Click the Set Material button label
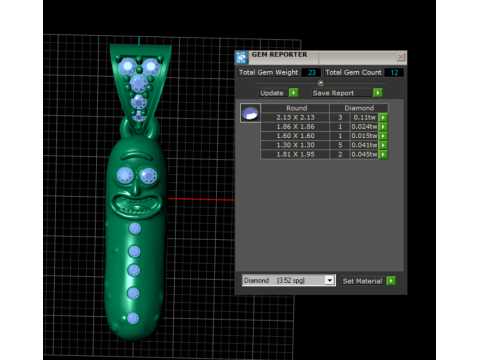 [362, 281]
